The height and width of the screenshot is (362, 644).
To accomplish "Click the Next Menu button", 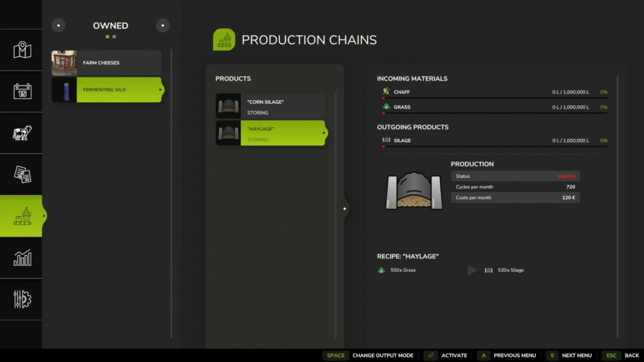I will [x=570, y=356].
